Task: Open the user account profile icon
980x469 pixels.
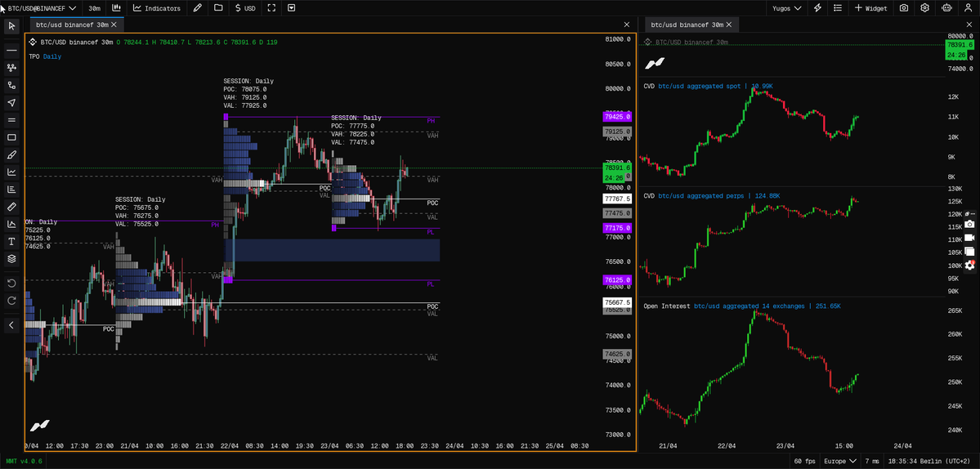Action: pos(968,8)
